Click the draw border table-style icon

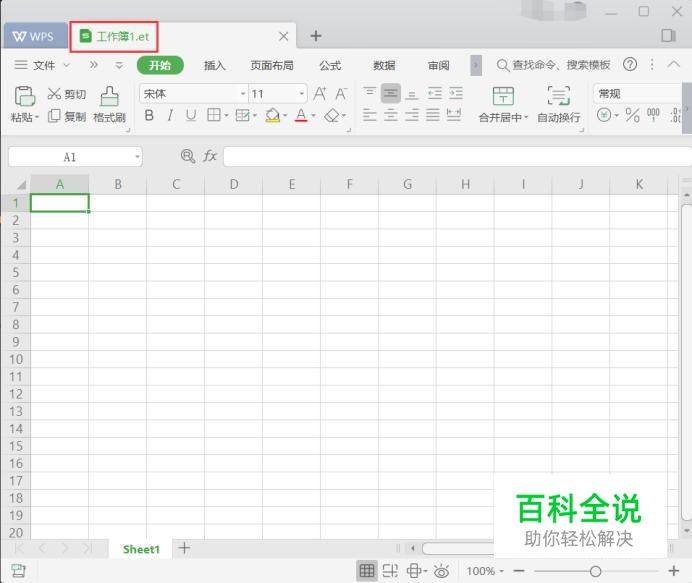242,116
